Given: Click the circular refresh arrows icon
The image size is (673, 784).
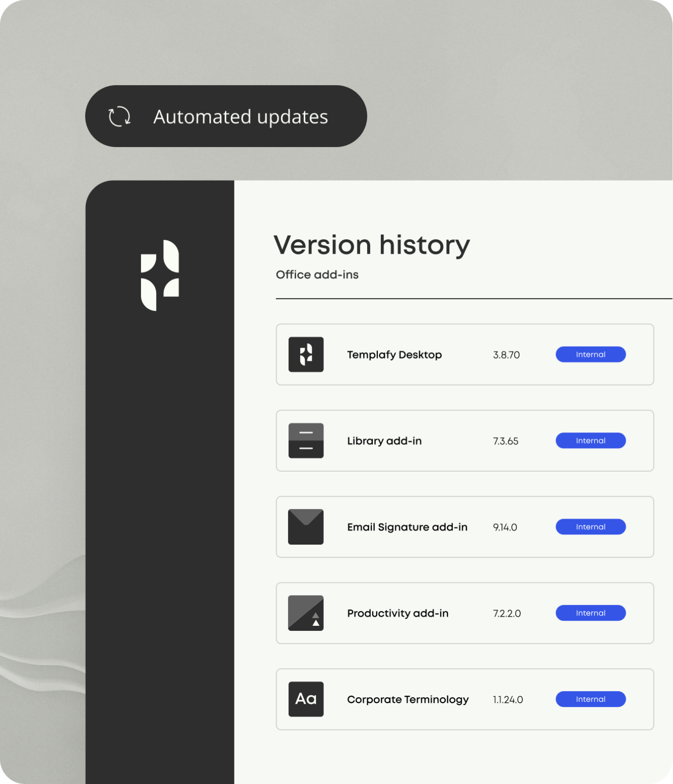Looking at the screenshot, I should pos(120,117).
